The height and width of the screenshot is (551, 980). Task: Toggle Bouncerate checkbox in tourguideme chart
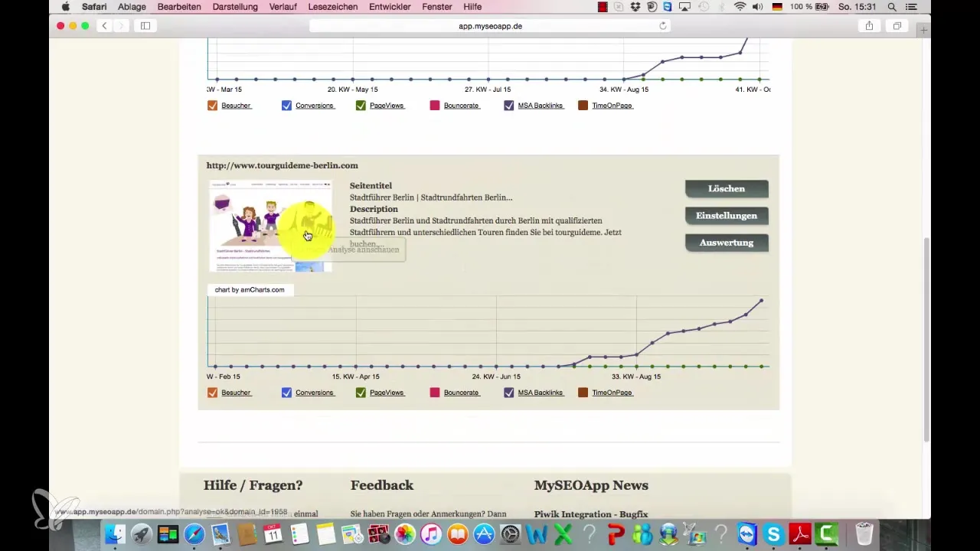435,393
